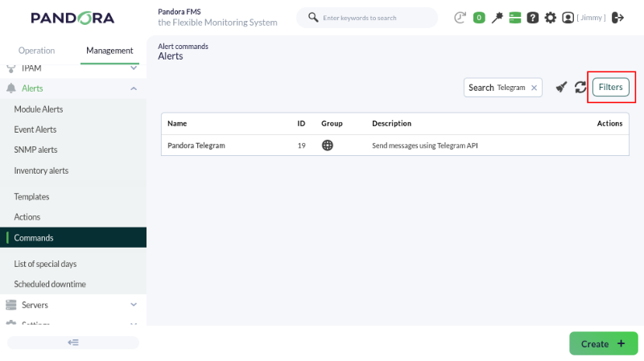The height and width of the screenshot is (361, 644).
Task: Open the Servers sidebar menu
Action: click(35, 305)
